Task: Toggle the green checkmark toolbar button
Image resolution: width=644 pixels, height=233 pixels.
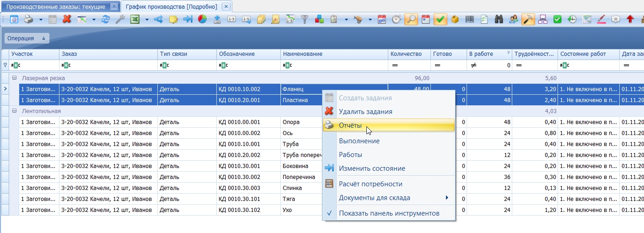Action: 440,19
